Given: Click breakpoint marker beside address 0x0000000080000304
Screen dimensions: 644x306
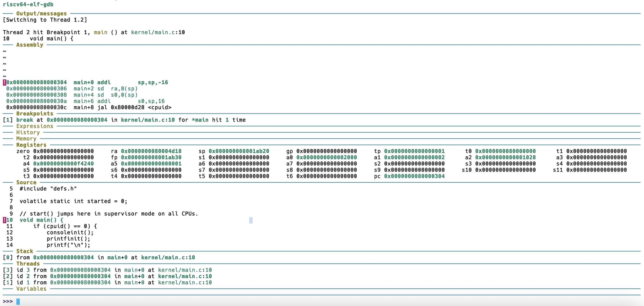Looking at the screenshot, I should 4,82.
